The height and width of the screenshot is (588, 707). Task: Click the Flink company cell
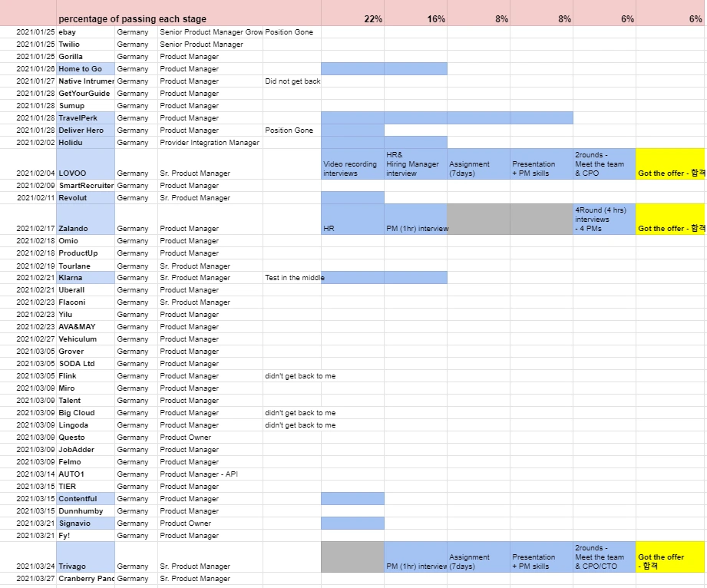(x=86, y=375)
